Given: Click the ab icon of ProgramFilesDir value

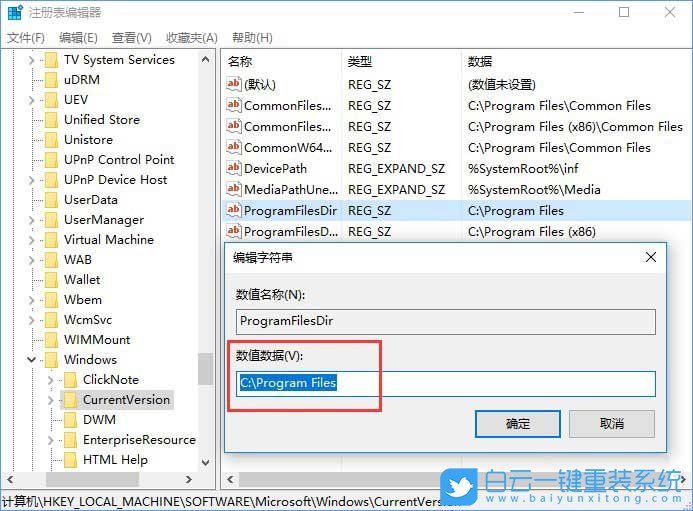Looking at the screenshot, I should (234, 210).
